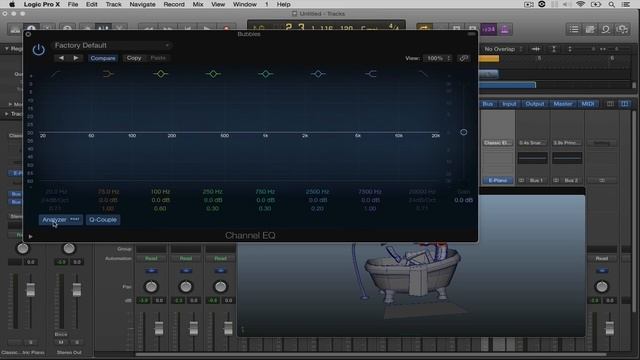Open the Browsers media icon

coord(622,29)
